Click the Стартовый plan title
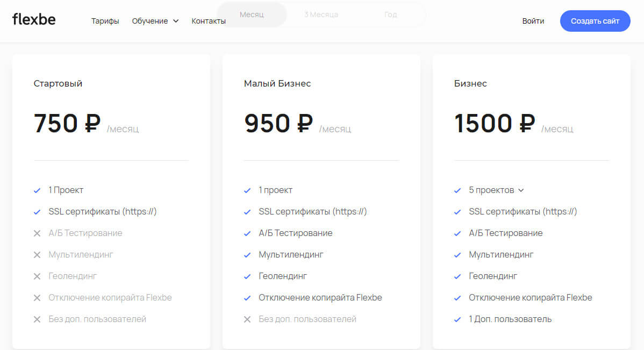644x350 pixels. click(x=58, y=83)
